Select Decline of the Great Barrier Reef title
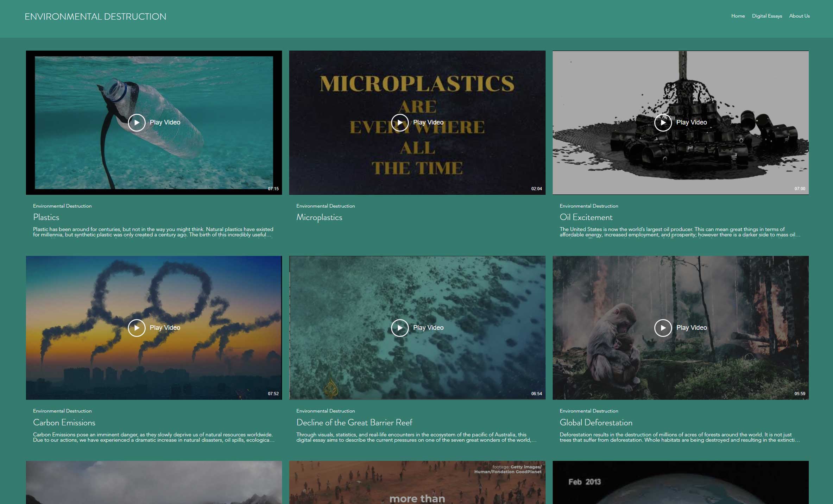 [x=354, y=422]
